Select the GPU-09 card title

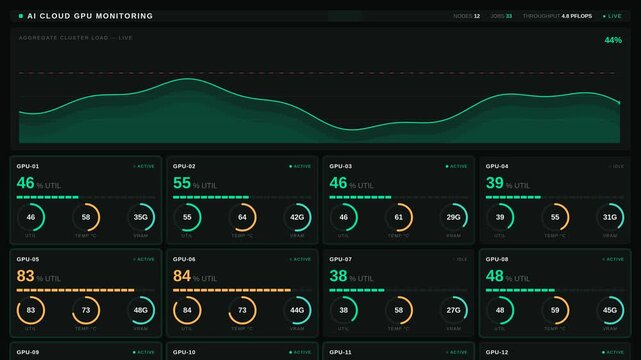tap(28, 352)
